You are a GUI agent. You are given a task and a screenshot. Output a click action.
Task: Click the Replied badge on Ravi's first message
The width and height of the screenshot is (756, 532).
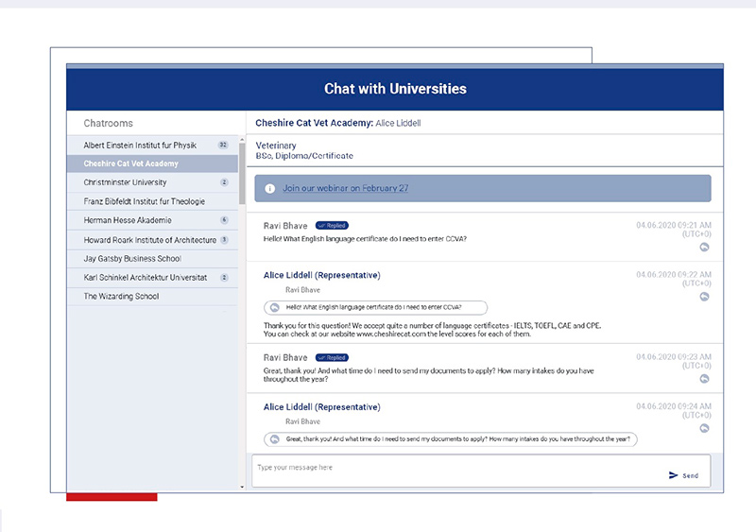click(332, 227)
